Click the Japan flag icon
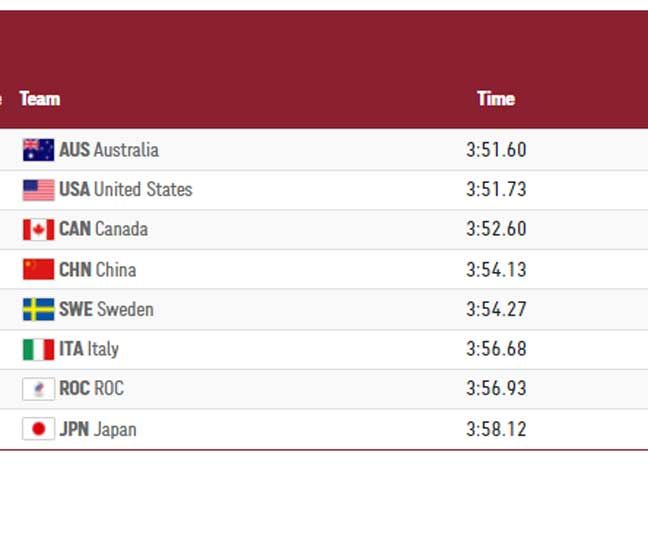 (38, 429)
